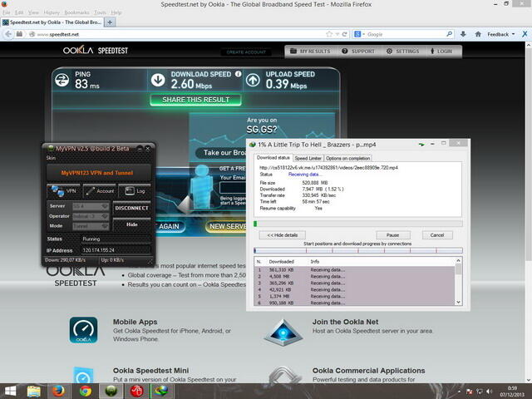
Task: Open the red app icon on the taskbar
Action: (x=136, y=392)
